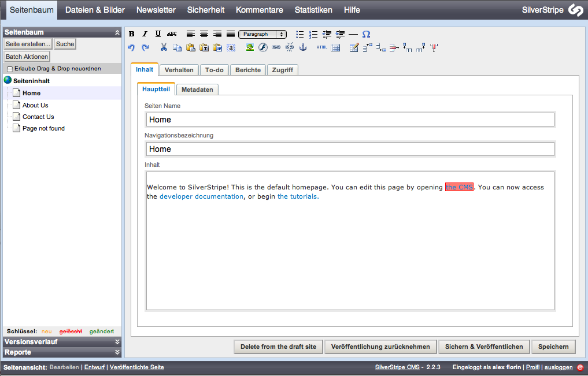Insert a table column after

click(421, 47)
